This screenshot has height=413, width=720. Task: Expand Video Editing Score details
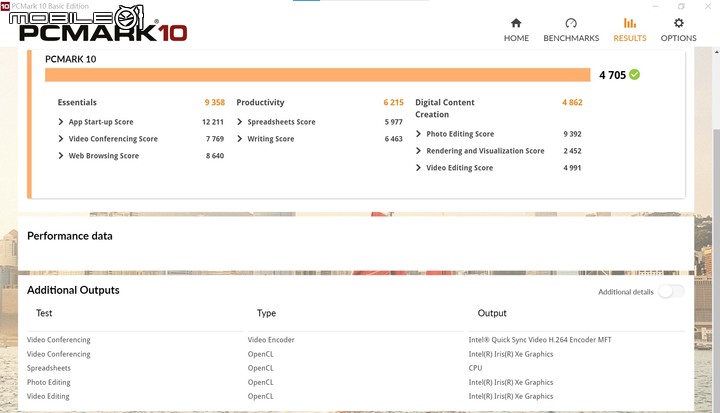tap(418, 168)
